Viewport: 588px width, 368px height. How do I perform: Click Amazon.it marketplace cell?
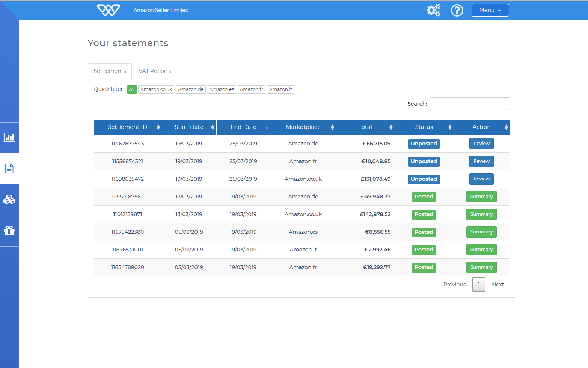coord(303,250)
